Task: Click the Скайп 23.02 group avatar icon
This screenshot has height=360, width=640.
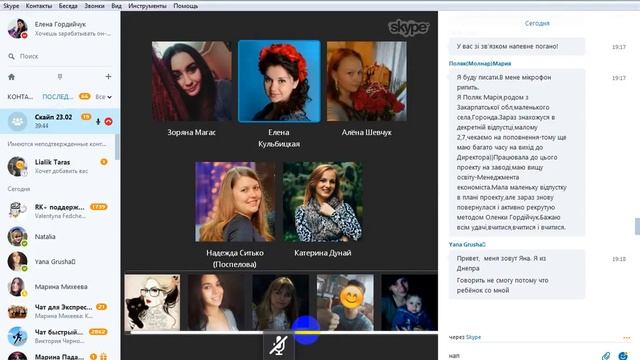Action: [18, 121]
